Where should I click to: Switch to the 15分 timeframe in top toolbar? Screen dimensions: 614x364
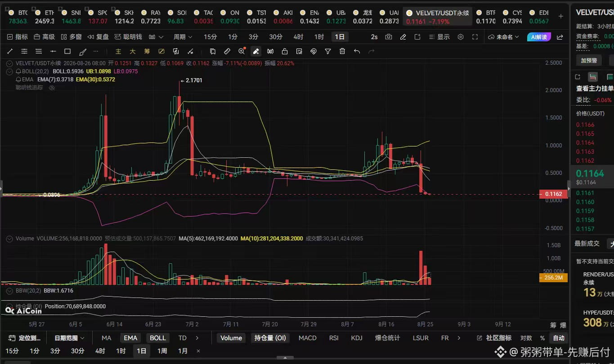(x=210, y=37)
